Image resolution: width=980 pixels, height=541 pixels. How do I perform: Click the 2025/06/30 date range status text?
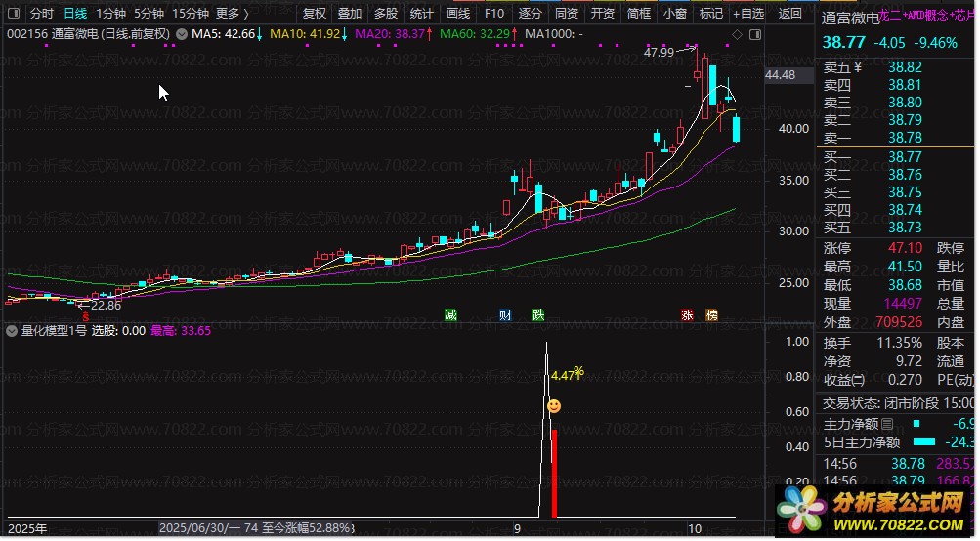click(x=256, y=528)
